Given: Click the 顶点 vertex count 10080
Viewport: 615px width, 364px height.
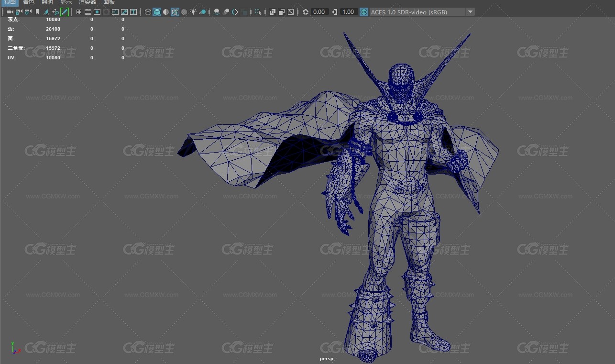Looking at the screenshot, I should pos(53,20).
